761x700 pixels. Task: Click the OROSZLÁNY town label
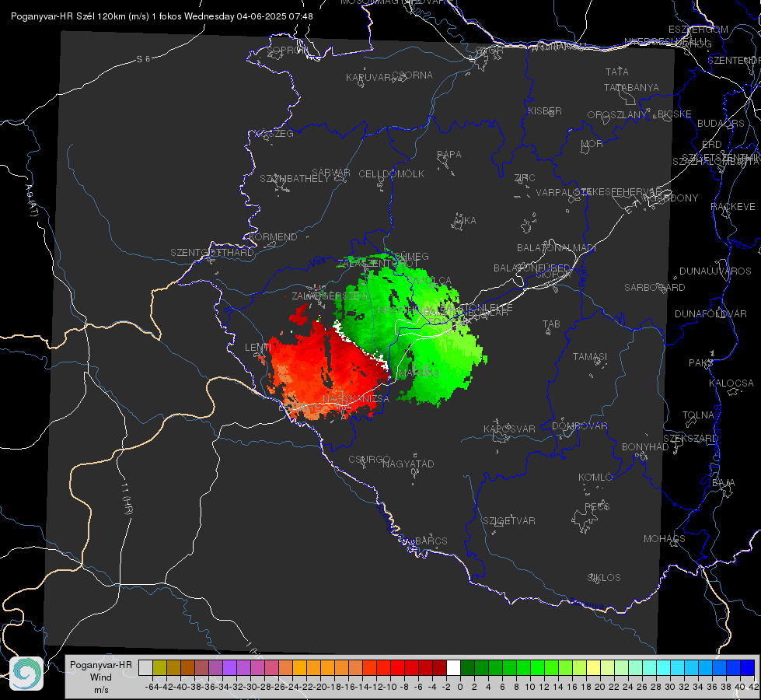coord(617,115)
